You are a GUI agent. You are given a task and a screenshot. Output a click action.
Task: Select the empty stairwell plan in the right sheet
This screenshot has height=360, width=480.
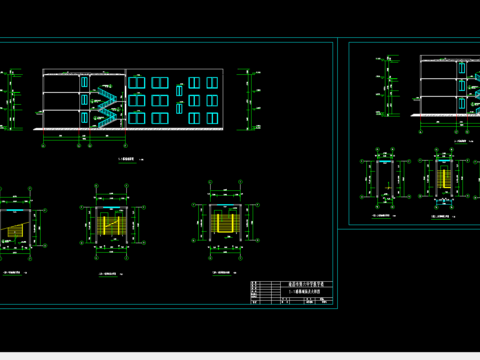(x=385, y=179)
